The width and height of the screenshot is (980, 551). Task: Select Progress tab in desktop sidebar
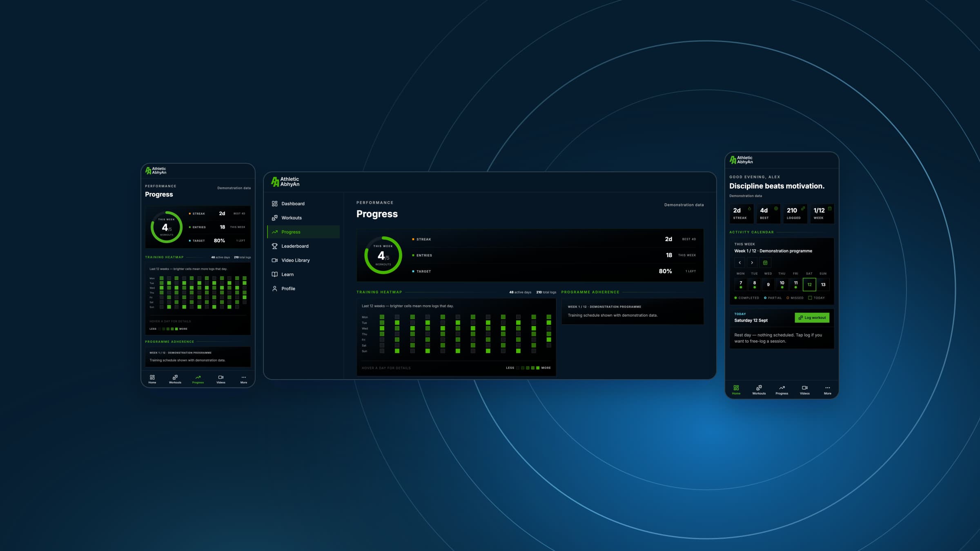pyautogui.click(x=303, y=232)
